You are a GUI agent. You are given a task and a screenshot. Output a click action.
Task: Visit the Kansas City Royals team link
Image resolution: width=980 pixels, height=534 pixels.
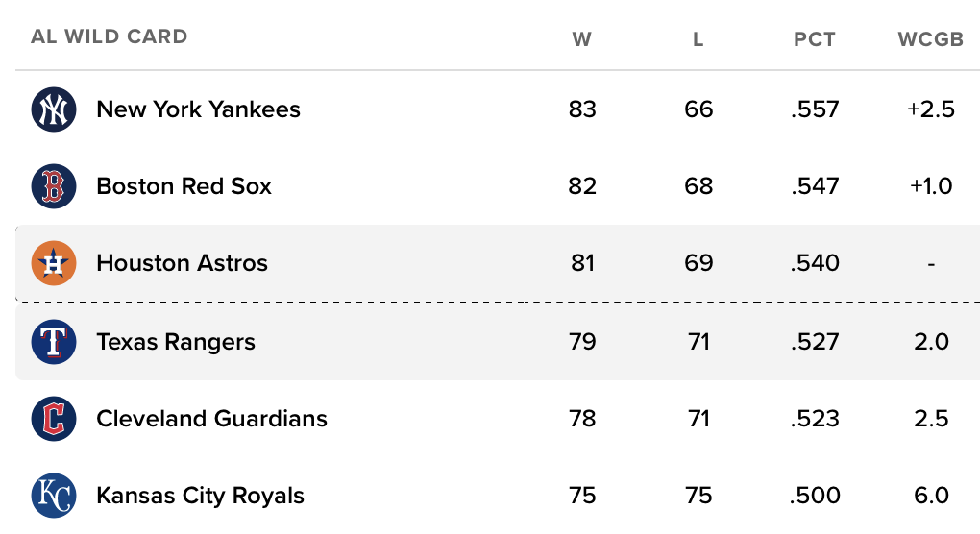click(200, 496)
